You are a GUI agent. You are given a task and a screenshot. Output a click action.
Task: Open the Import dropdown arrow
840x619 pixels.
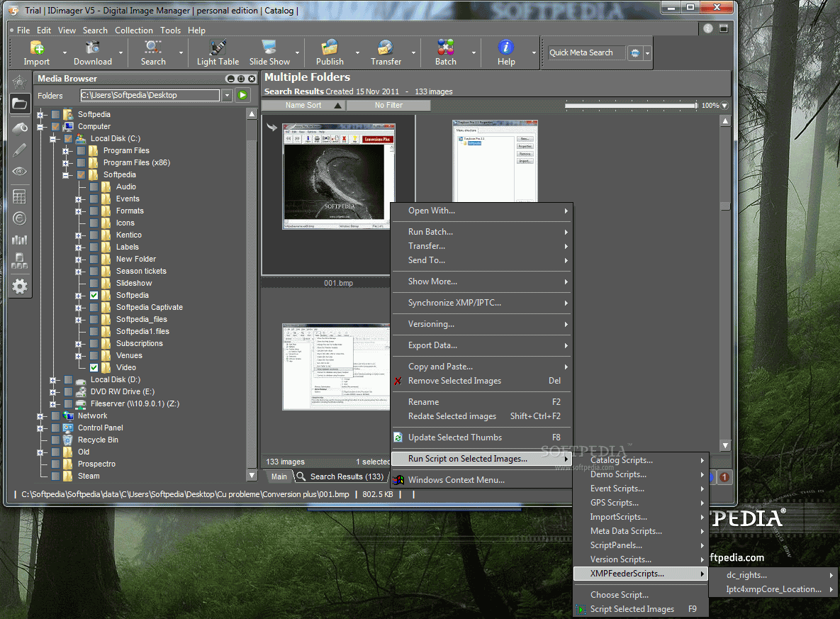(65, 53)
